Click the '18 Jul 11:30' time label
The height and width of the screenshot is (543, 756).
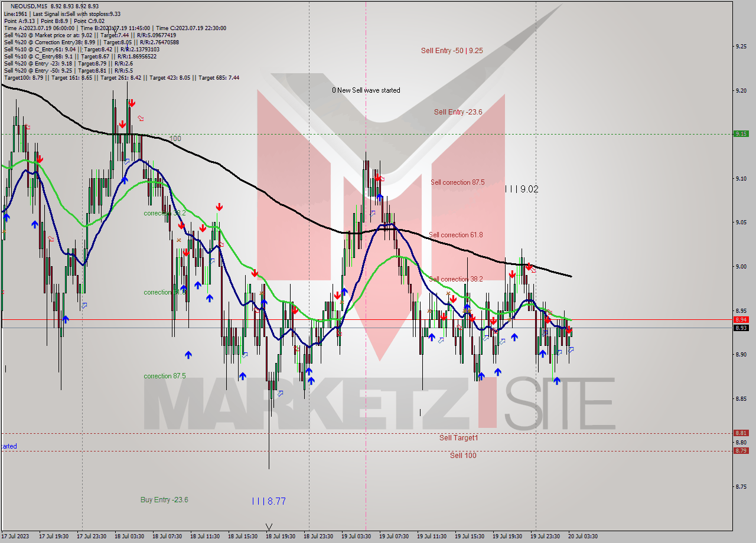[x=205, y=537]
